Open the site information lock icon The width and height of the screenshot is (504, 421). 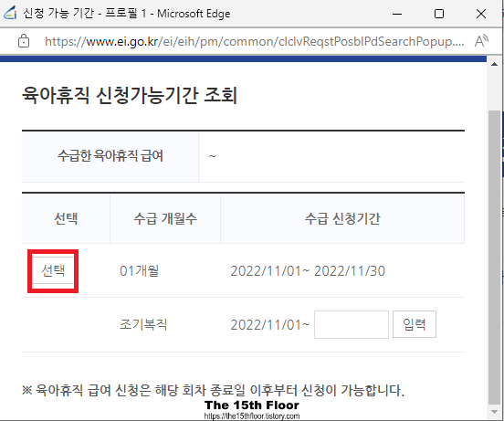pyautogui.click(x=24, y=41)
